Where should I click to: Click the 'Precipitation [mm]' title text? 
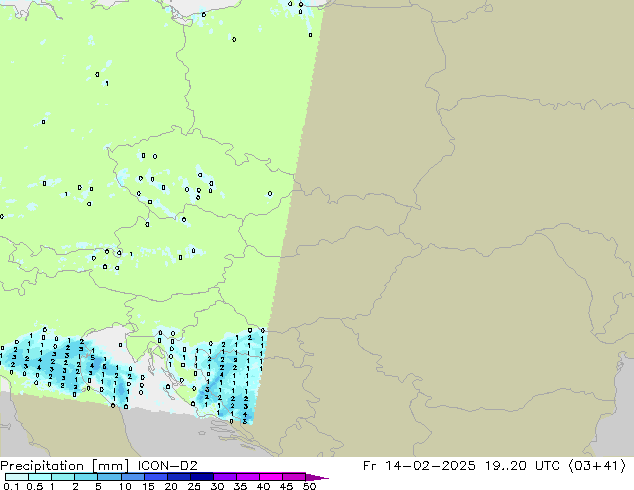[x=65, y=466]
